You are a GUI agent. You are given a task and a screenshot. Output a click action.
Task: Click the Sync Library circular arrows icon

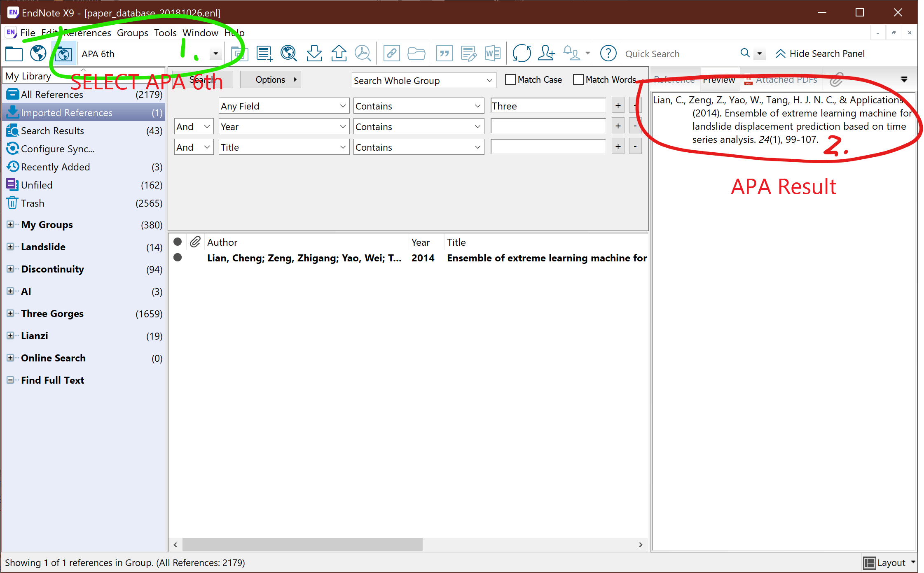(x=522, y=54)
